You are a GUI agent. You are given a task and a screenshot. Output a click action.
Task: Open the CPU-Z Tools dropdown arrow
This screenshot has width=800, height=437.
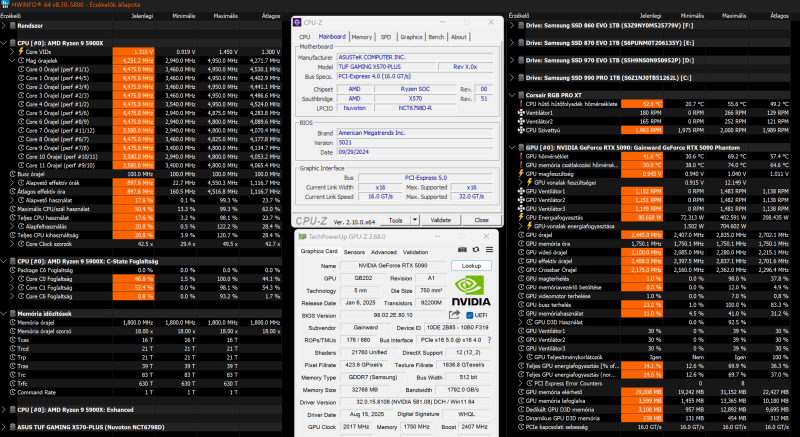(415, 220)
